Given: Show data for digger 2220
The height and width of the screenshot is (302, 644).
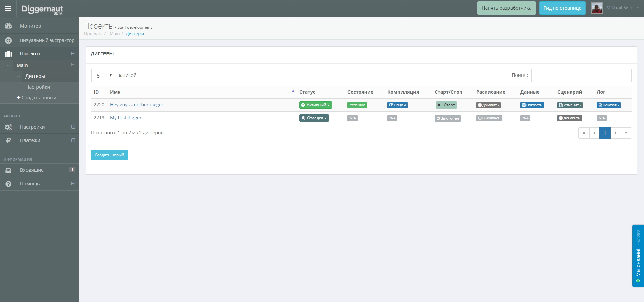Looking at the screenshot, I should [x=532, y=105].
